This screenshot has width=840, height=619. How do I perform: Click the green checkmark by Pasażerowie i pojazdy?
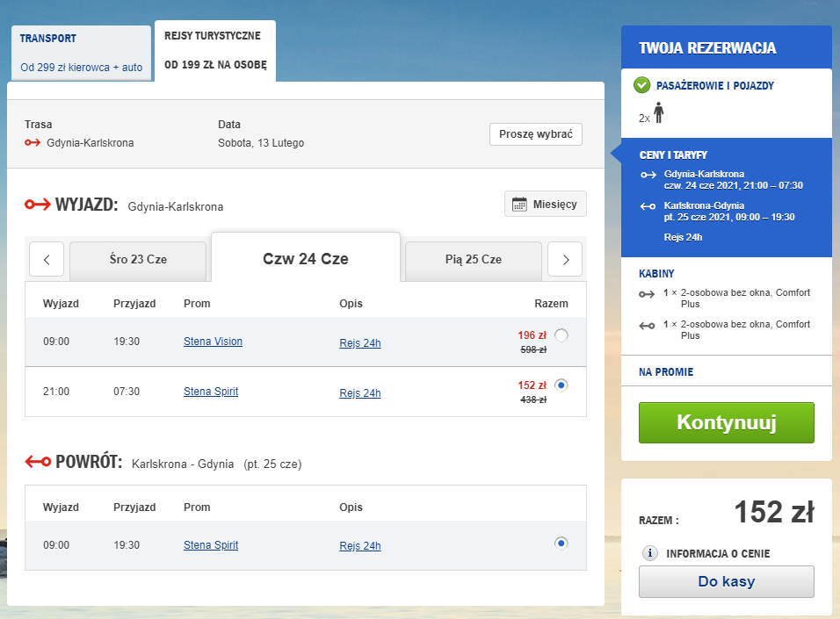641,85
